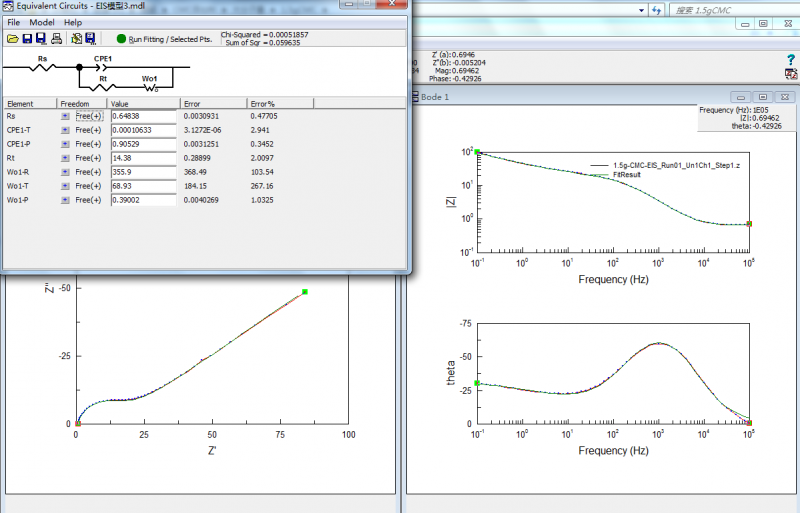This screenshot has height=513, width=800.
Task: Click the search box labeled 1.5gCMC
Action: (733, 10)
